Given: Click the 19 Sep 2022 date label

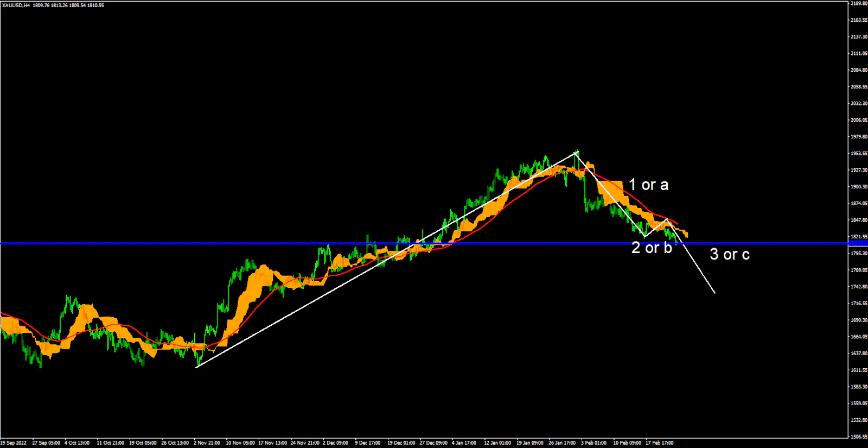Looking at the screenshot, I should coord(14,443).
